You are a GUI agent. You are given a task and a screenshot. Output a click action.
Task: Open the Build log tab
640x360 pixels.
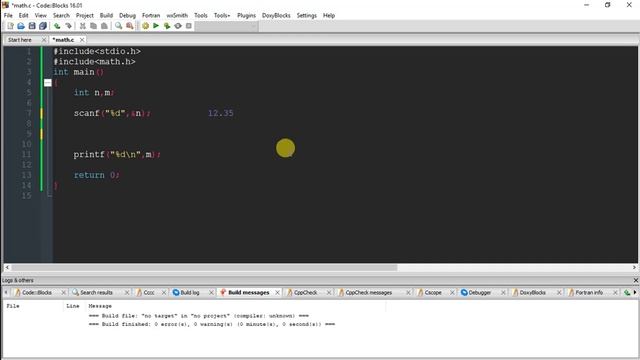189,293
